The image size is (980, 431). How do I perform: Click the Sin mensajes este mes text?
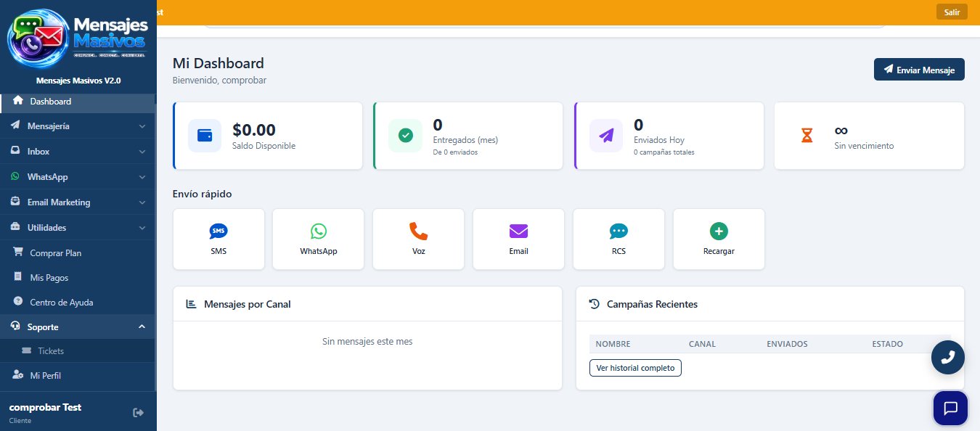pos(367,341)
